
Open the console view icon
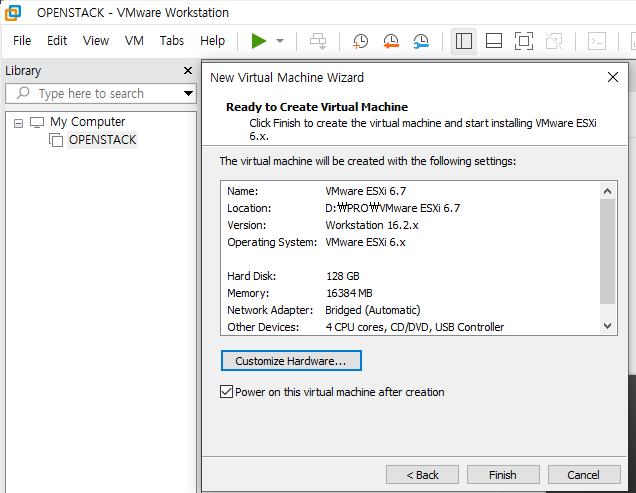pos(597,41)
